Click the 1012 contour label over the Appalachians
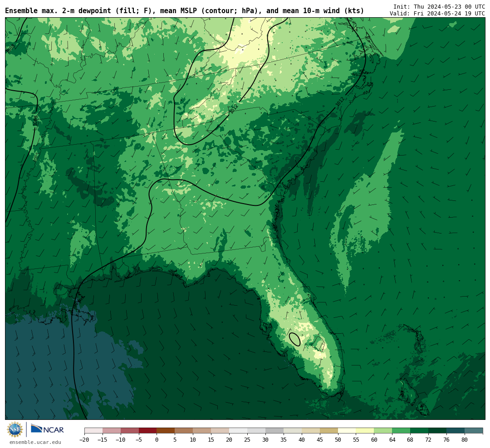This screenshot has height=448, width=490. (234, 109)
